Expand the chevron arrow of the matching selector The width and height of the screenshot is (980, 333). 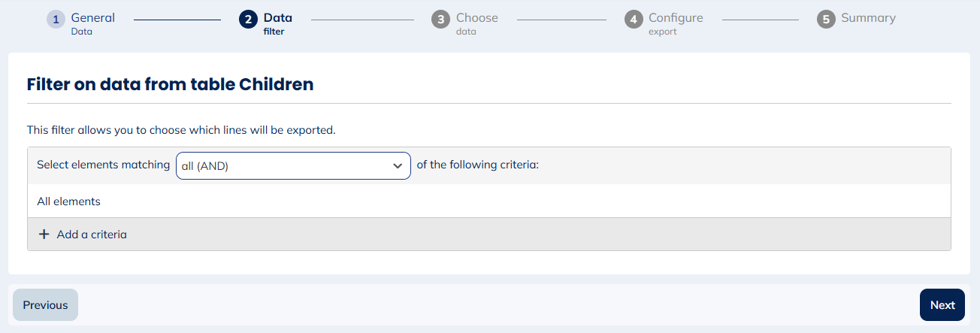point(398,166)
